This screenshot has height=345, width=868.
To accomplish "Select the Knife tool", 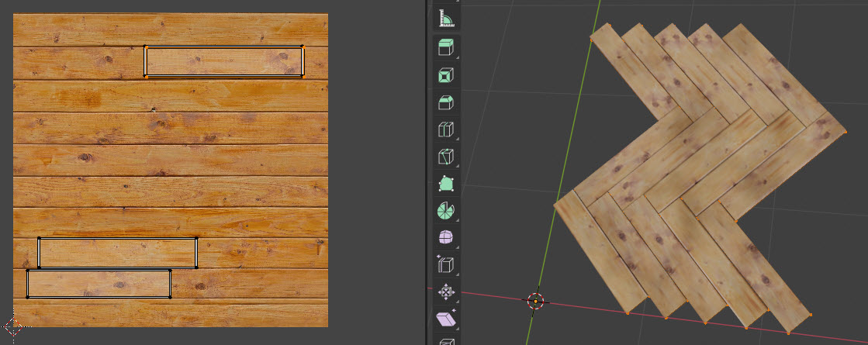I will (x=446, y=156).
